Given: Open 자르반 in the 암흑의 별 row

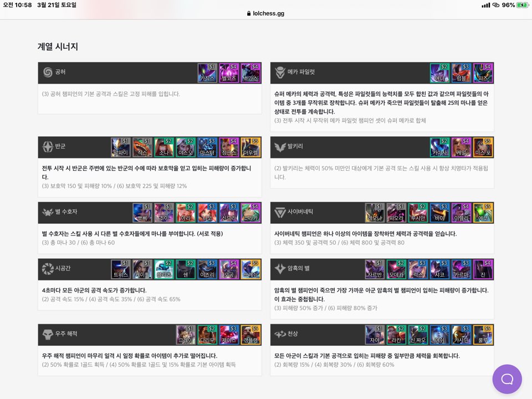Looking at the screenshot, I should click(x=375, y=269).
